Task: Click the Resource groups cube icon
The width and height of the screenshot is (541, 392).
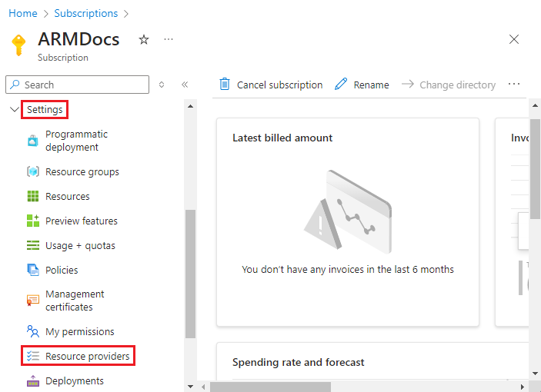Action: 33,171
